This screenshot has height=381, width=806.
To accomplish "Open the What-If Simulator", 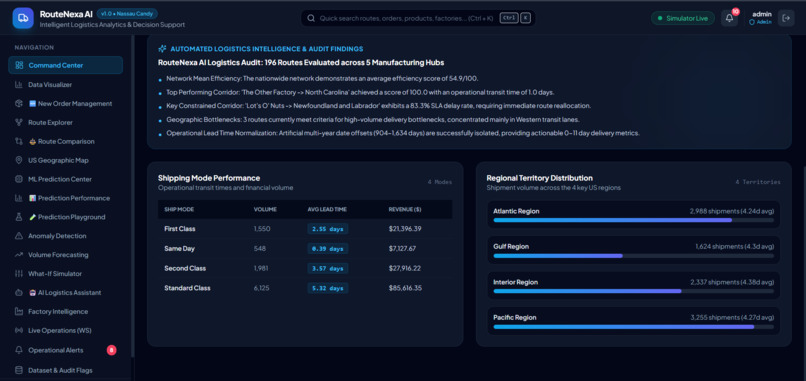I will [65, 274].
